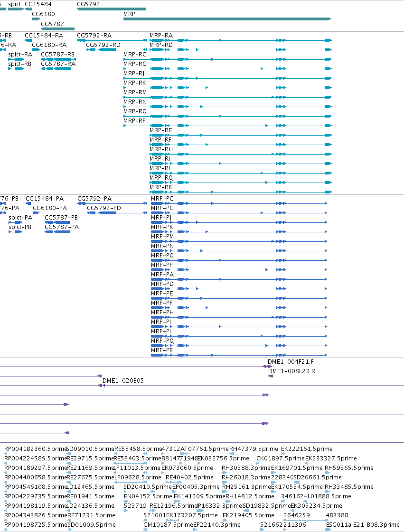Viewport: 404px width, 532px height.
Task: Click protein CG5792-PD label
Action: pos(104,208)
